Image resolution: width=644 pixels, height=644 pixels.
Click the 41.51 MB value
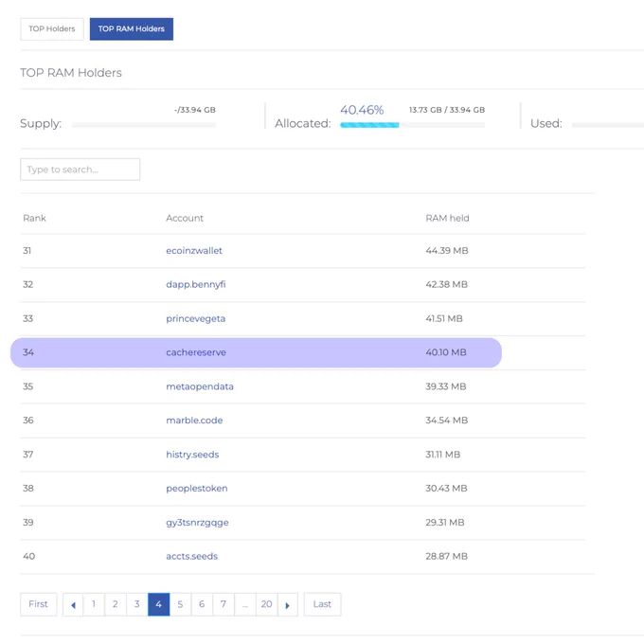tap(444, 318)
